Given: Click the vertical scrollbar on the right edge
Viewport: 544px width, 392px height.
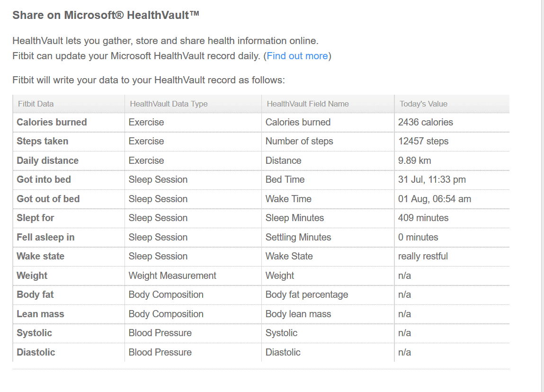Looking at the screenshot, I should (x=542, y=189).
